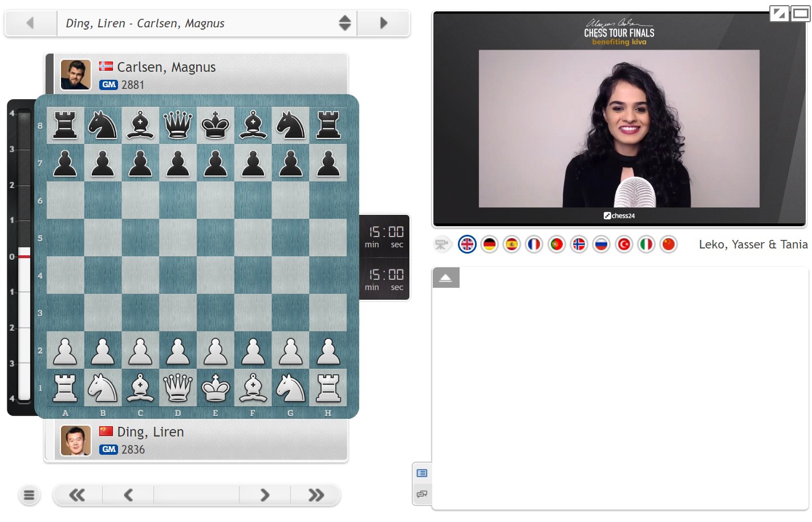Click the white knight on b1
812x522 pixels.
[x=103, y=388]
